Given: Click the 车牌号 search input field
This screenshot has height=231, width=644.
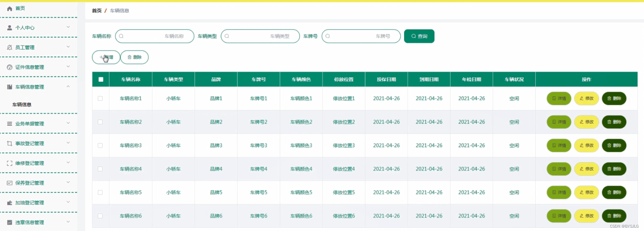Looking at the screenshot, I should coord(361,36).
